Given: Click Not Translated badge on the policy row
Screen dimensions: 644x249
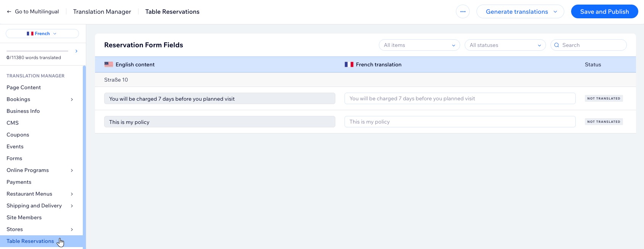Looking at the screenshot, I should (604, 122).
